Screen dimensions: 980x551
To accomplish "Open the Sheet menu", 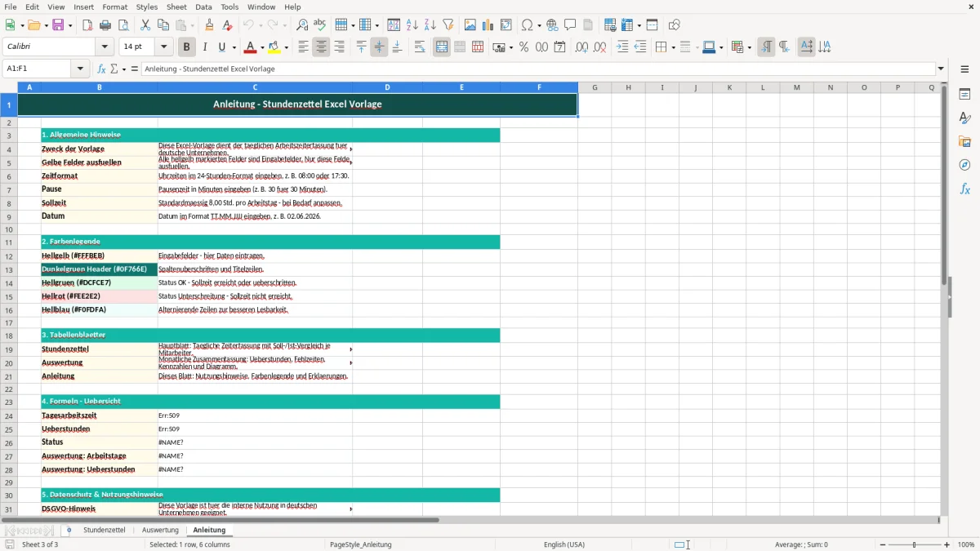I will 176,7.
